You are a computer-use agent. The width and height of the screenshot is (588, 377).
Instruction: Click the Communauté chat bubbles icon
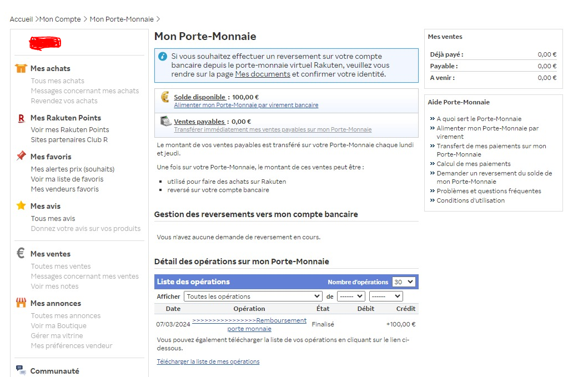tap(21, 370)
